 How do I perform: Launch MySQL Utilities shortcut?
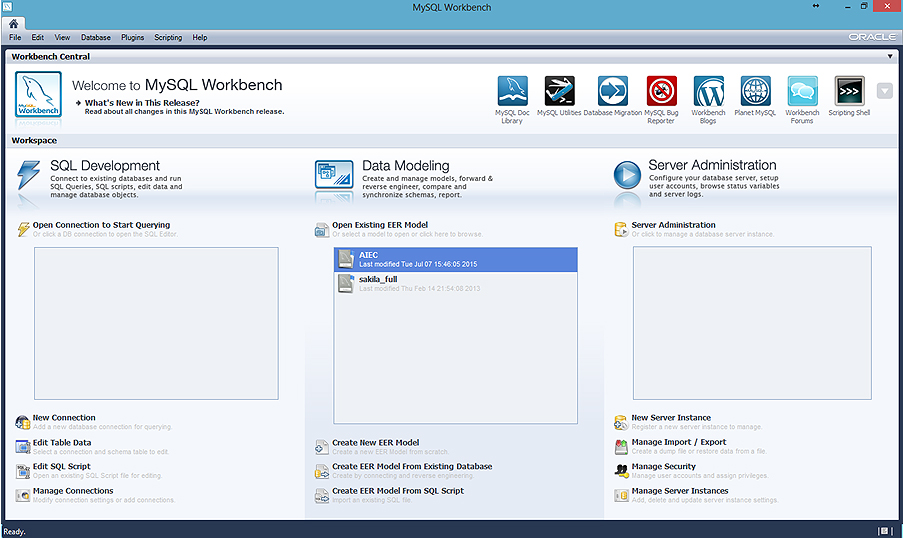[x=559, y=91]
